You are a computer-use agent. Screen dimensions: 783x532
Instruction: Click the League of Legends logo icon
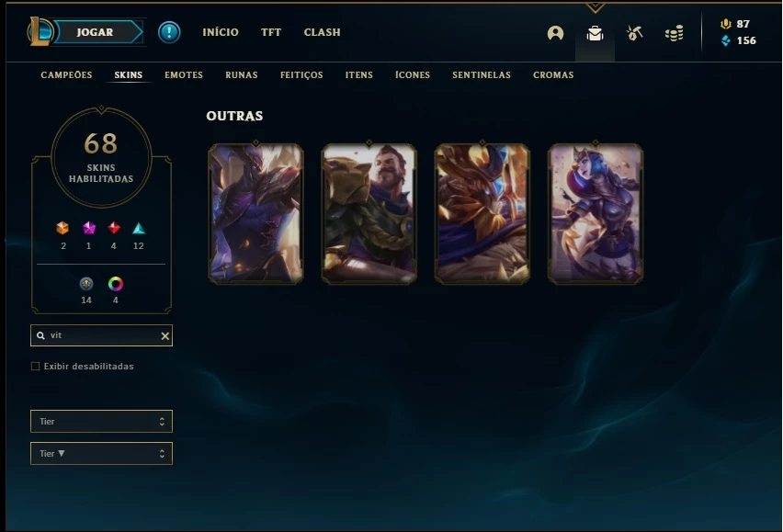pyautogui.click(x=40, y=31)
